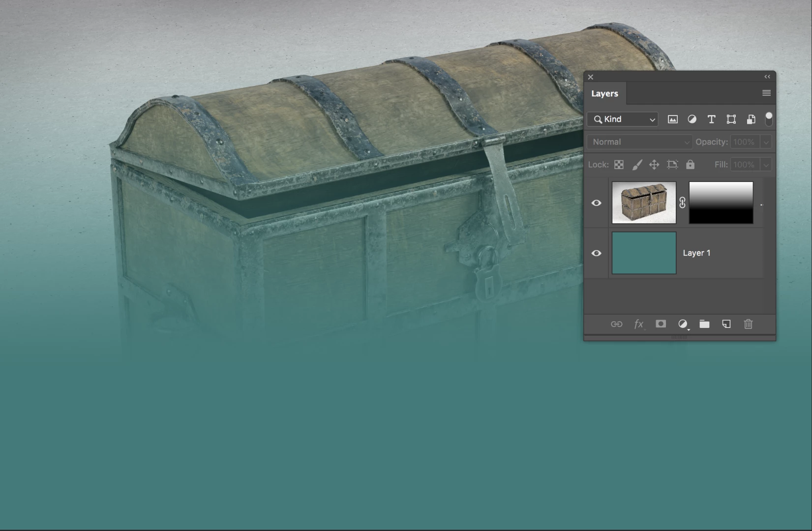This screenshot has width=812, height=531.
Task: Delete layer trash icon
Action: [x=748, y=324]
